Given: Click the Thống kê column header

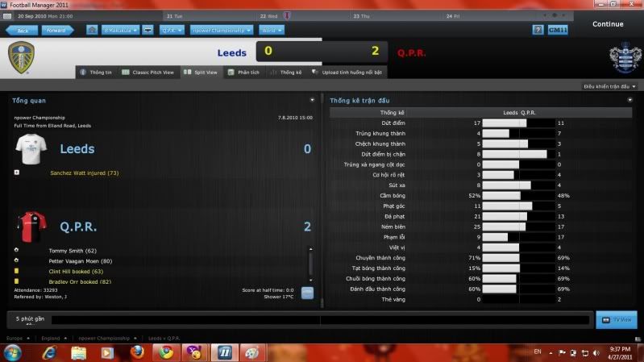Looking at the screenshot, I should coord(392,113).
